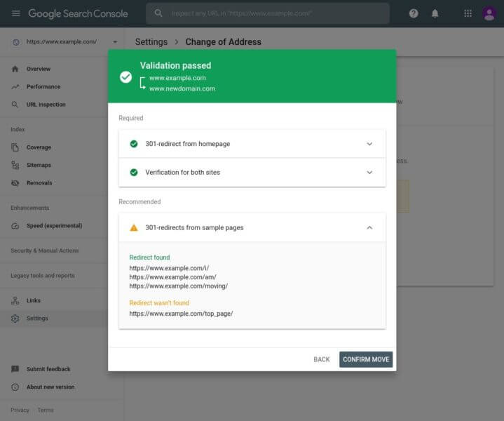This screenshot has width=504, height=421.
Task: Open the notifications bell
Action: click(x=435, y=13)
